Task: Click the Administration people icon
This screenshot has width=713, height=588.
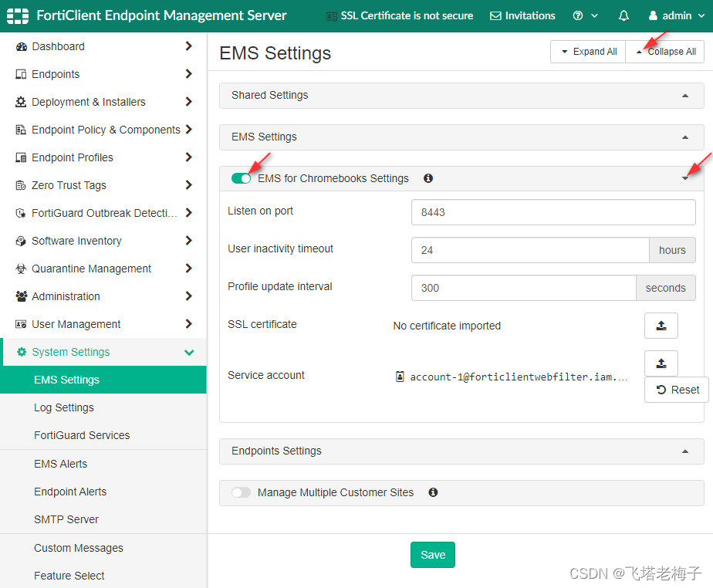Action: [x=21, y=296]
